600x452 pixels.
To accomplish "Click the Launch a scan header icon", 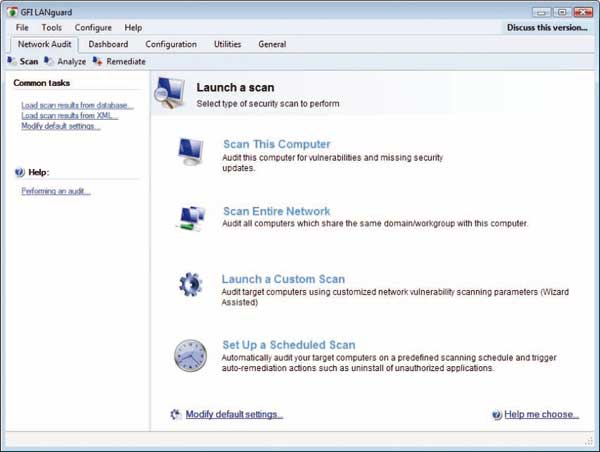I will (x=170, y=93).
